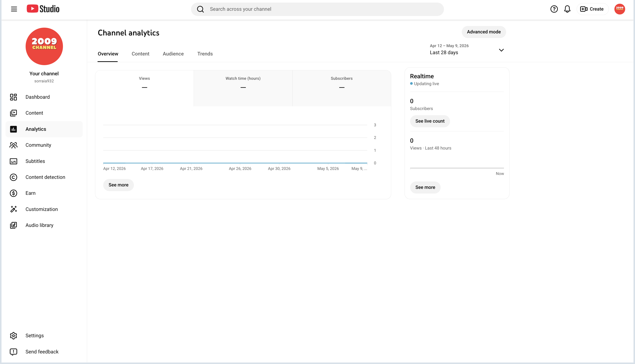The image size is (635, 364).
Task: Click the Create button
Action: coord(592,9)
